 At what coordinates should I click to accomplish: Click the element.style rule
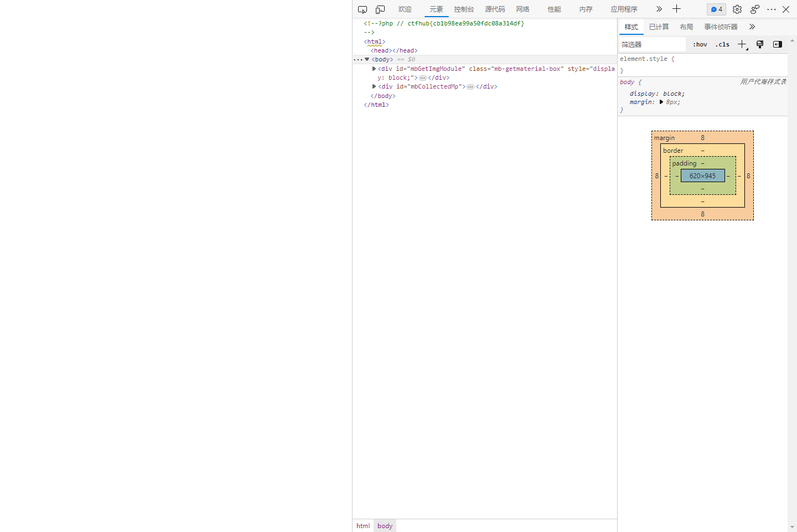(x=647, y=59)
